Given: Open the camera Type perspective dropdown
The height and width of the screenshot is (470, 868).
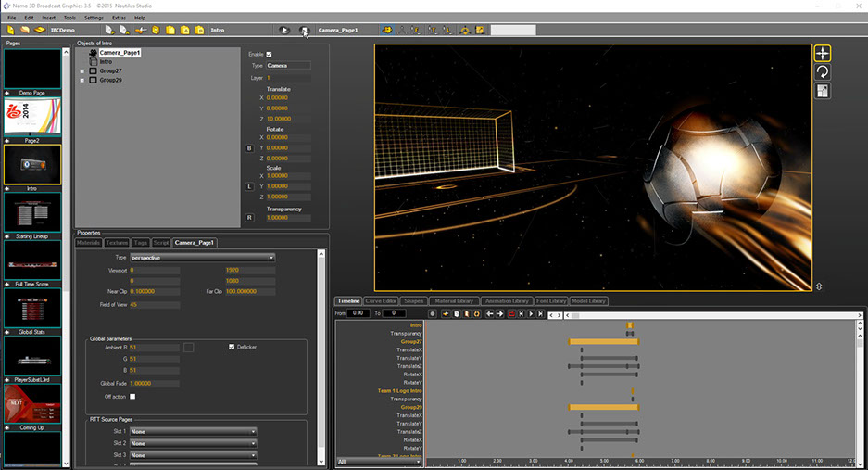Looking at the screenshot, I should coord(203,257).
